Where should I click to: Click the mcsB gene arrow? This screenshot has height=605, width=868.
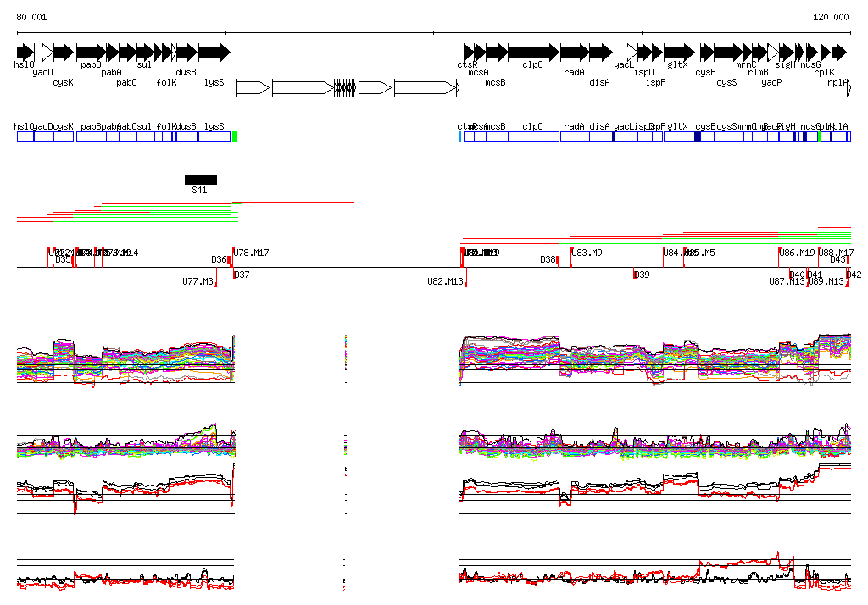click(x=497, y=53)
